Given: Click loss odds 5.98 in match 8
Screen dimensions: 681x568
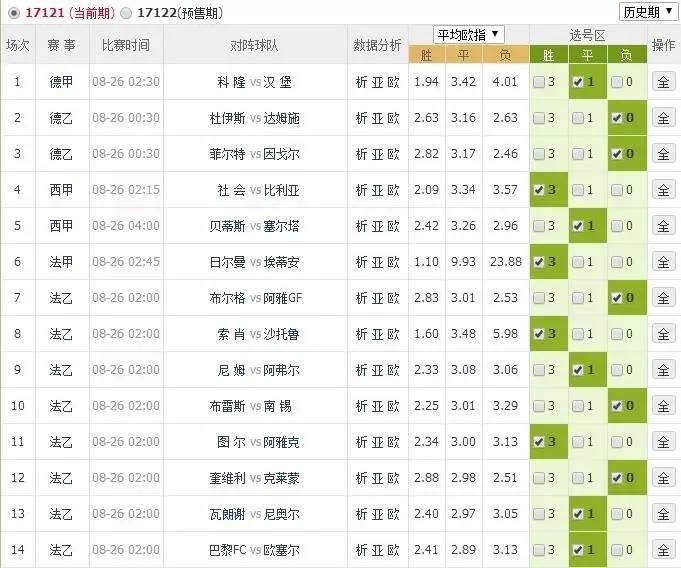Looking at the screenshot, I should [506, 334].
